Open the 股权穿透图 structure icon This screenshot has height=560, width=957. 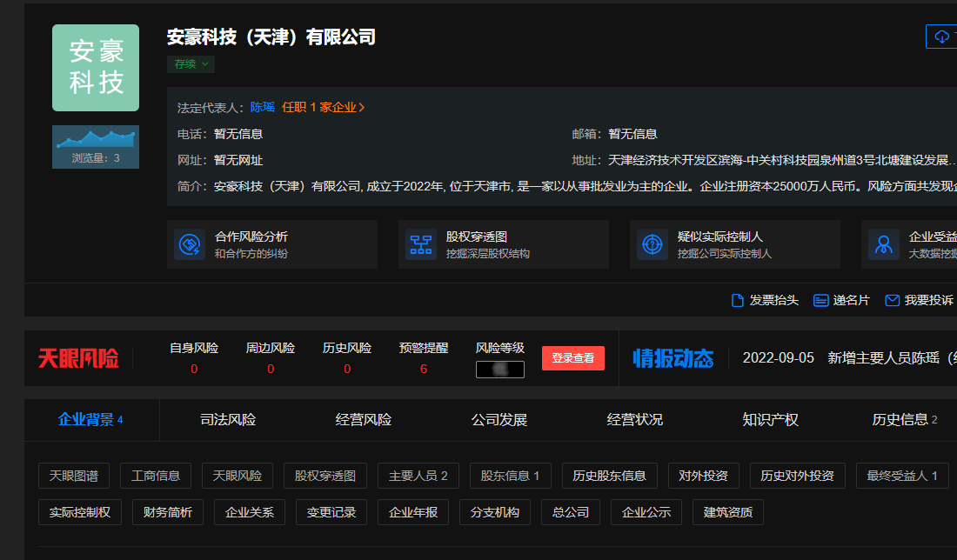[x=420, y=244]
